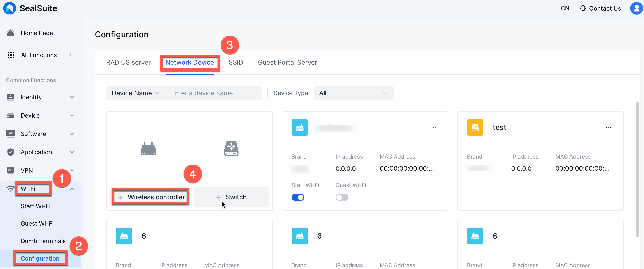Click the SealSuite brand name

[x=38, y=8]
